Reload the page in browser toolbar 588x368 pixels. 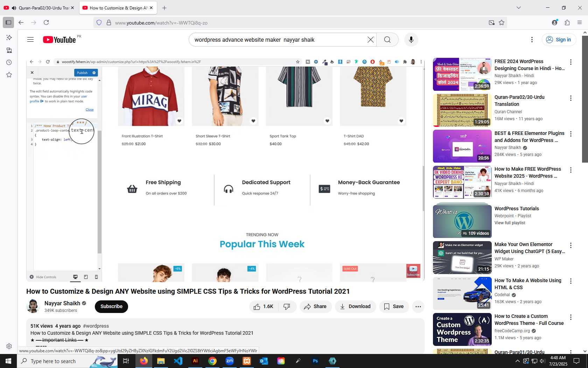click(x=46, y=22)
